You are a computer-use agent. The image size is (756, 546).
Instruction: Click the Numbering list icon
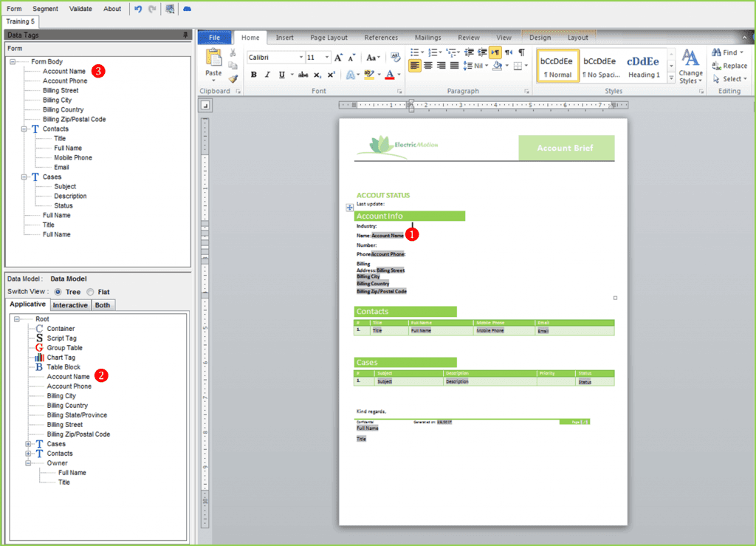pos(433,52)
